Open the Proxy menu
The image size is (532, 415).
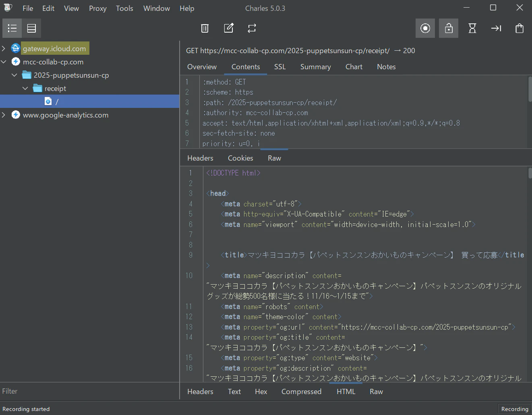click(x=98, y=8)
